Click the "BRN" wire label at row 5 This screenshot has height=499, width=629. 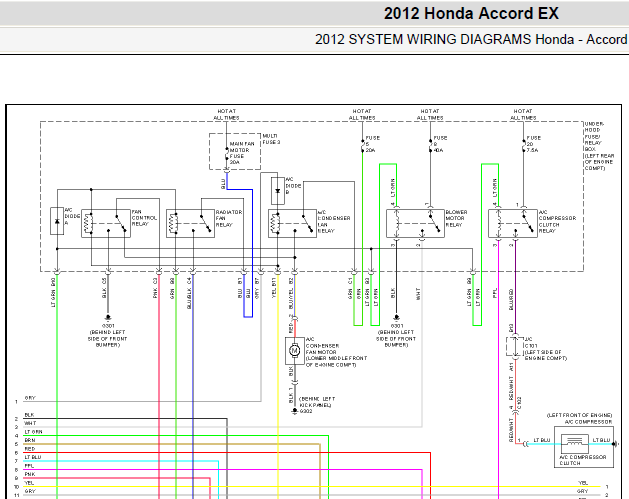coord(30,440)
